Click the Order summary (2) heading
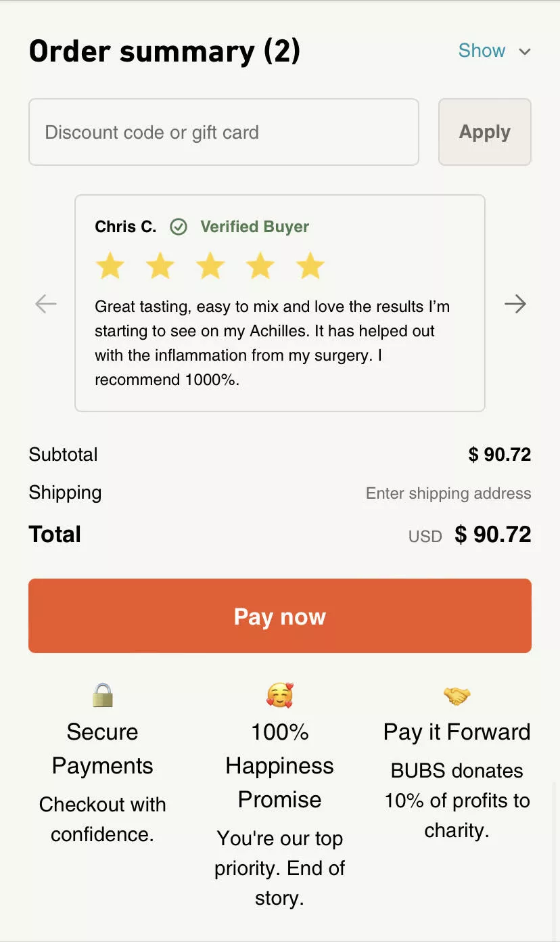The height and width of the screenshot is (942, 560). (x=164, y=51)
